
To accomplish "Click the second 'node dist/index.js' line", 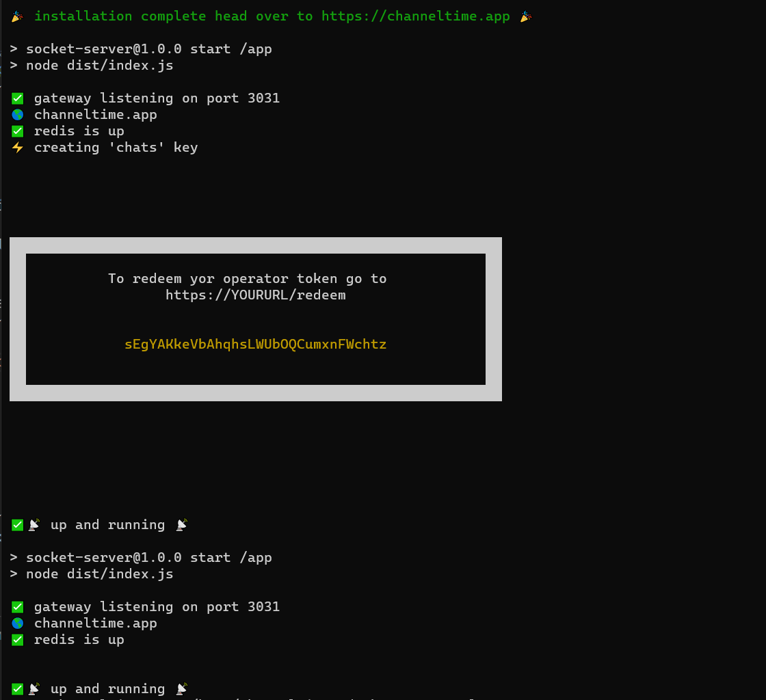I will (x=92, y=574).
